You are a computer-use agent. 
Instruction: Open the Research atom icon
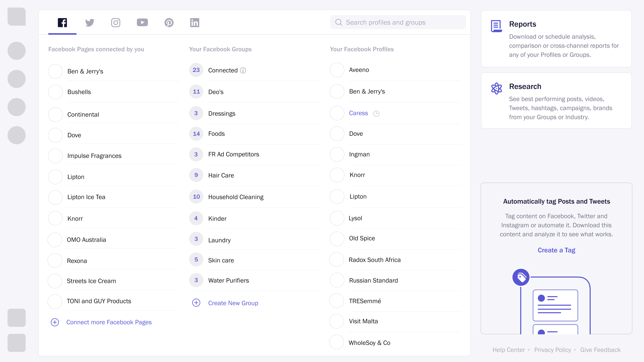point(497,88)
